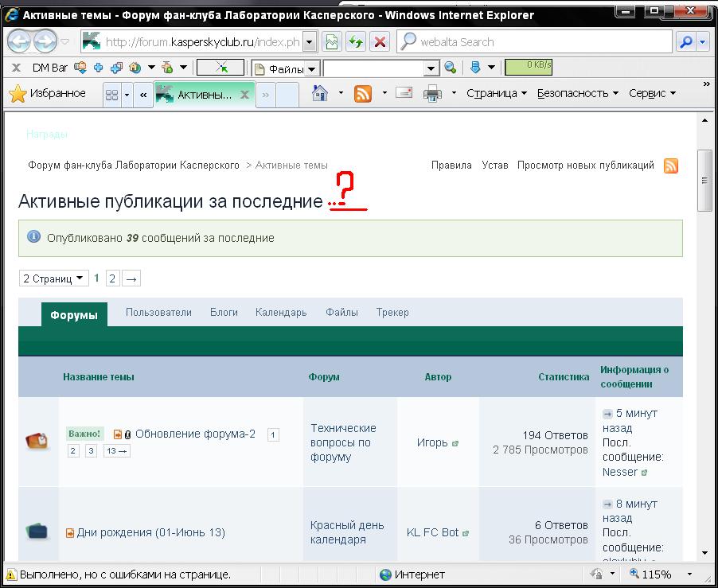The height and width of the screenshot is (588, 718).
Task: Switch to the Пользователи tab
Action: click(158, 313)
